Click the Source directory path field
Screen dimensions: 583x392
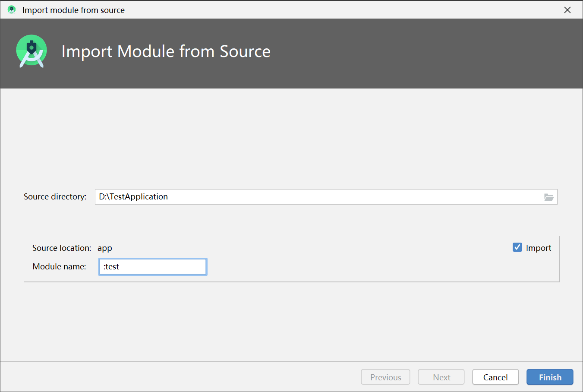[302, 197]
